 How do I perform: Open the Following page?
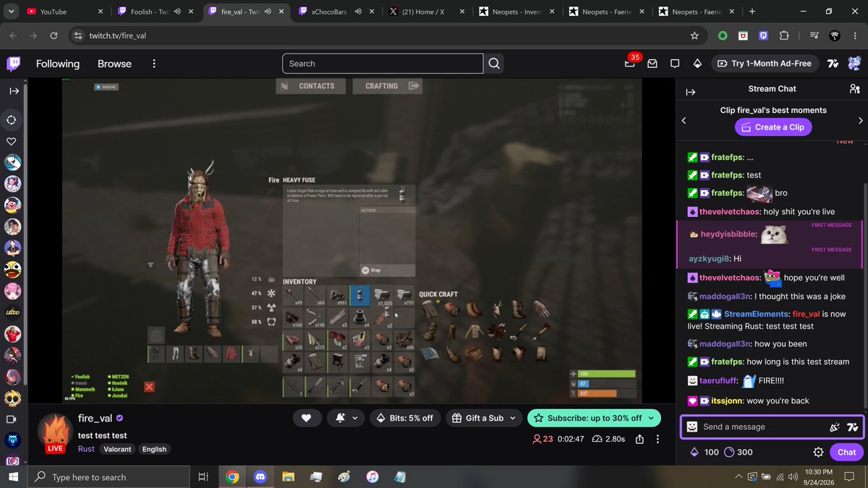58,64
